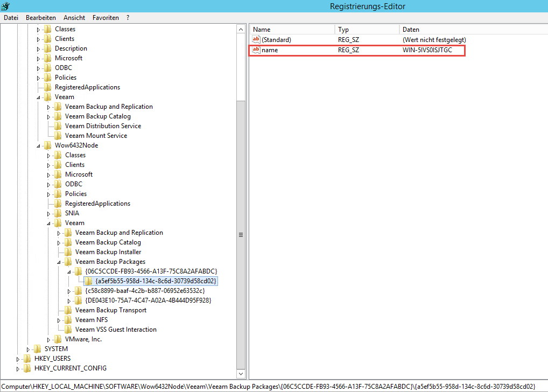Expand the top-level Classes key
This screenshot has width=548, height=392.
[x=38, y=30]
